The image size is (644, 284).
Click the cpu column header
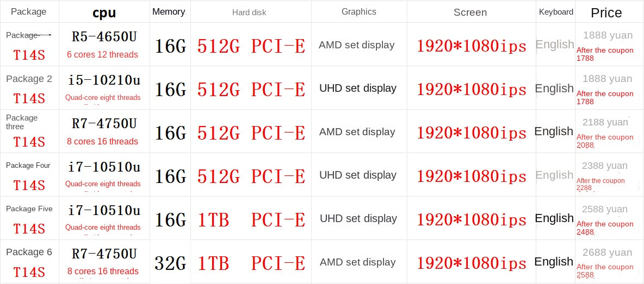pos(104,13)
